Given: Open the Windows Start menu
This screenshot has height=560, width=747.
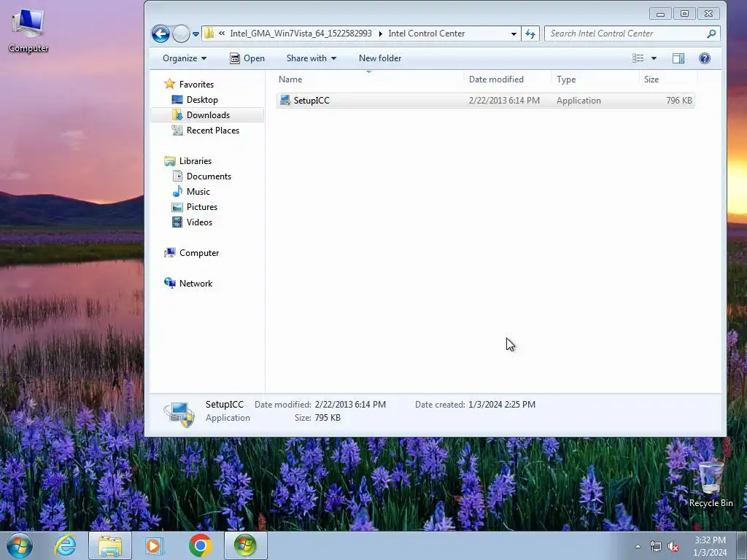Looking at the screenshot, I should tap(19, 545).
